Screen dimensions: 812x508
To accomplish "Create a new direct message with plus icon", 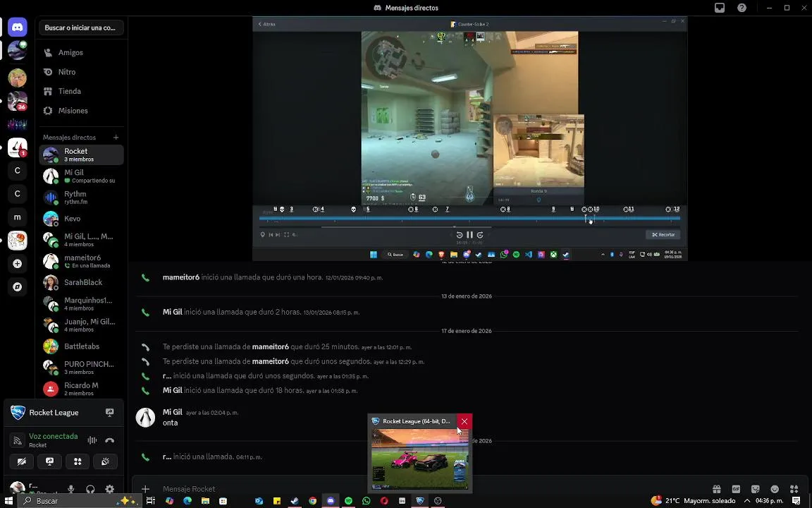I will coord(116,138).
